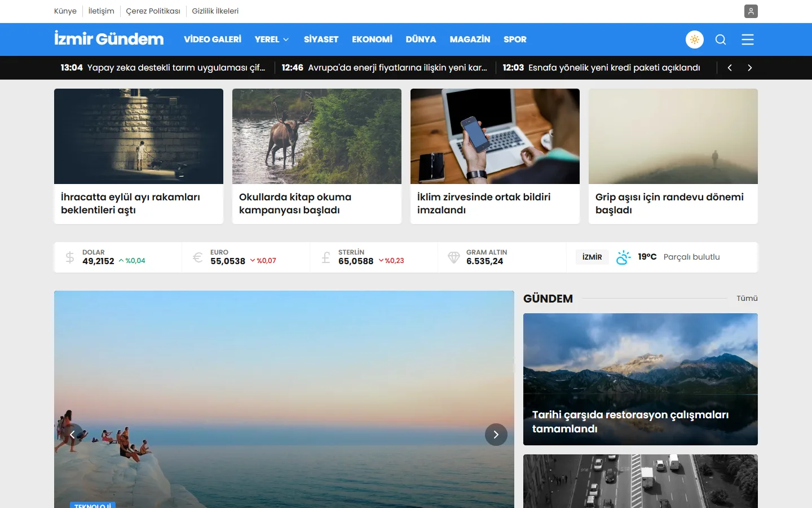812x508 pixels.
Task: Click the DOLAR value 49,2152
Action: (x=98, y=261)
